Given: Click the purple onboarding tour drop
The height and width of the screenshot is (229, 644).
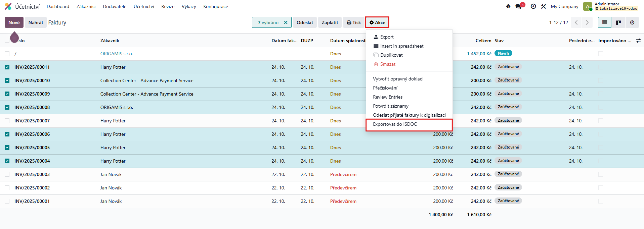Looking at the screenshot, I should click(x=14, y=37).
